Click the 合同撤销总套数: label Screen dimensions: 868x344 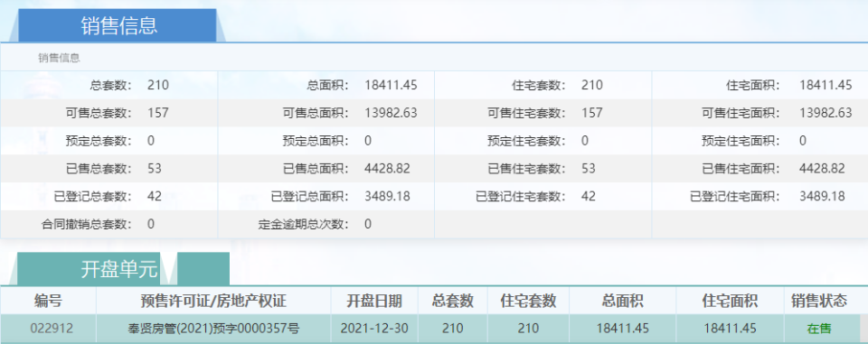87,224
